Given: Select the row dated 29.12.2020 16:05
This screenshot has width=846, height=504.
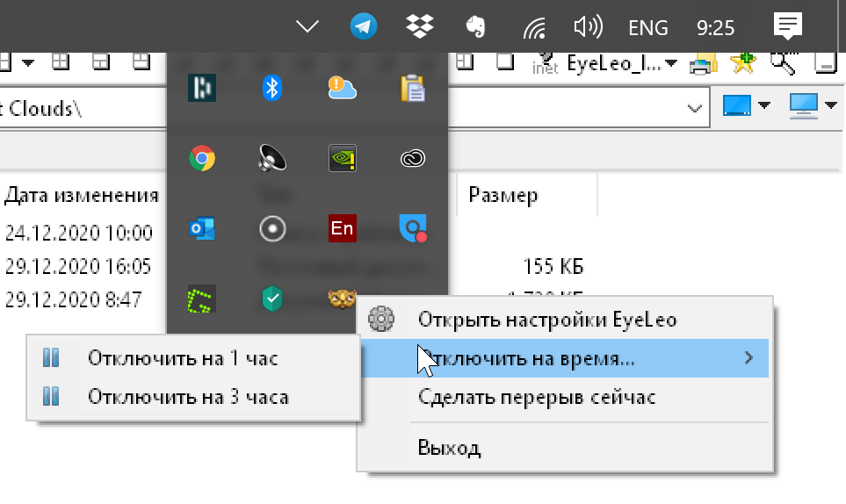Looking at the screenshot, I should point(78,266).
